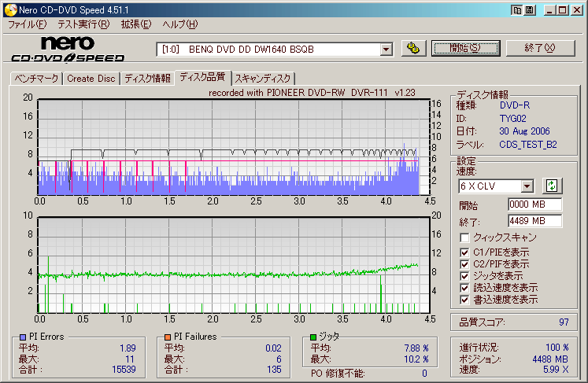Uncheck C2/PIFを表示 checkbox

[464, 264]
